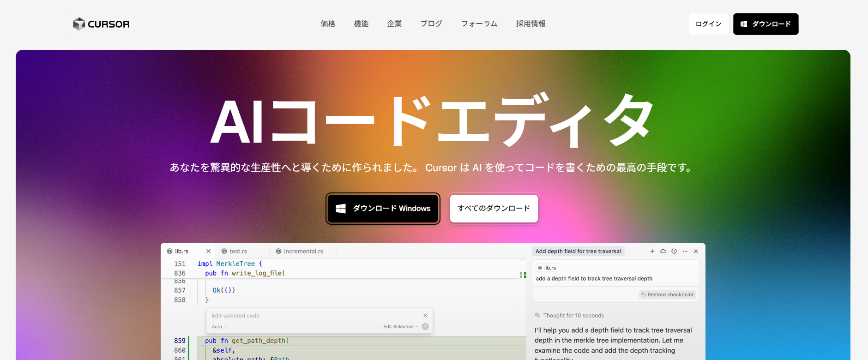Click the line 'pub fn write_log_file('
Screen dimensions: 868x360
click(245, 273)
